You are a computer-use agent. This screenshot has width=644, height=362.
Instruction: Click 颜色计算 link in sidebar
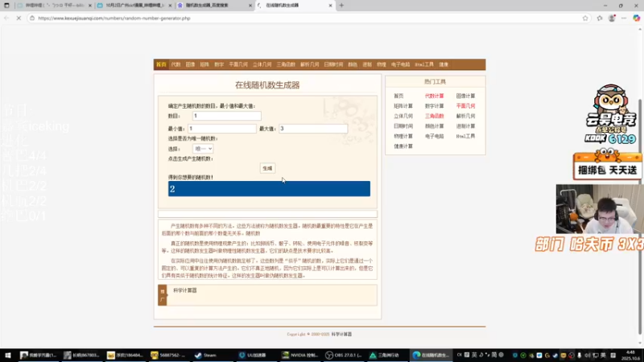click(434, 126)
